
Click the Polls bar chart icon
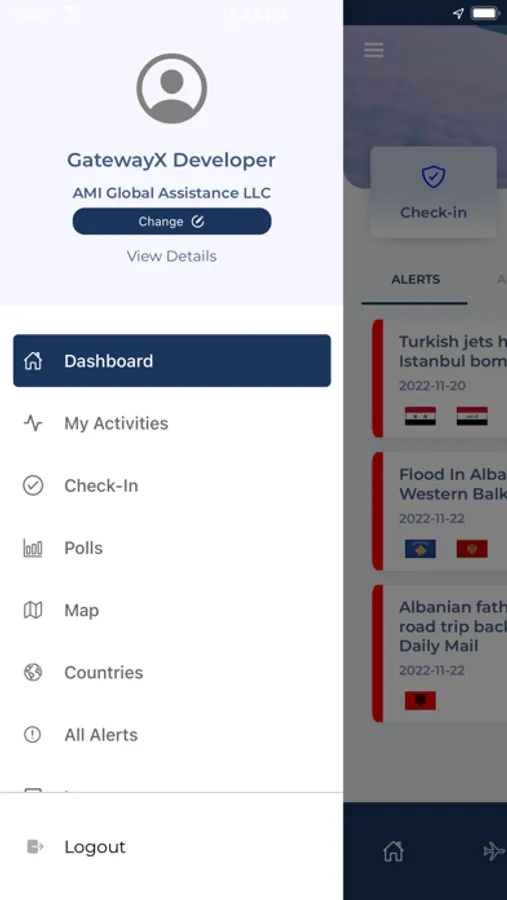click(33, 548)
